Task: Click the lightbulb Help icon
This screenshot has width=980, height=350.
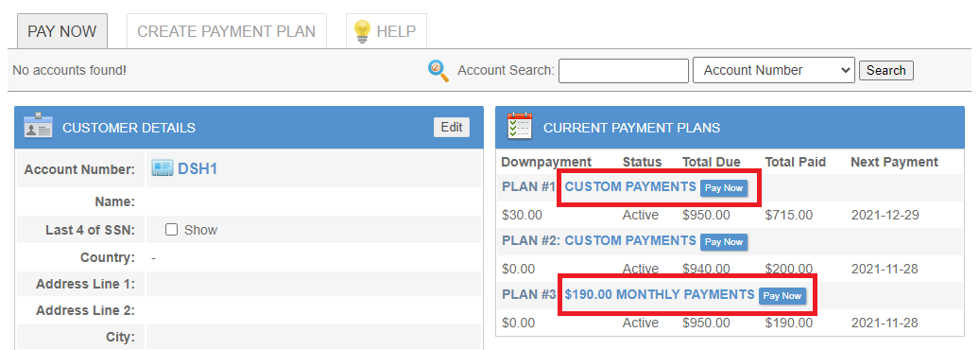Action: point(363,31)
